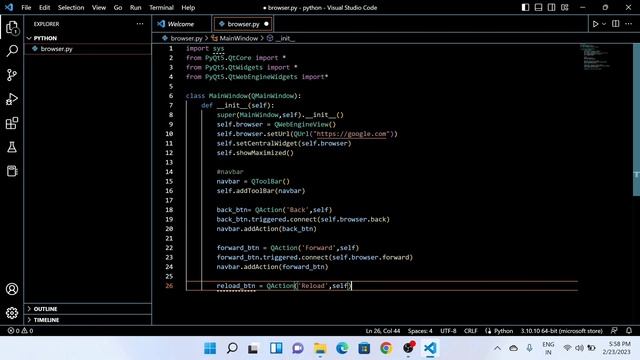Toggle bottom panel layout icon
This screenshot has width=640, height=360.
click(x=538, y=7)
